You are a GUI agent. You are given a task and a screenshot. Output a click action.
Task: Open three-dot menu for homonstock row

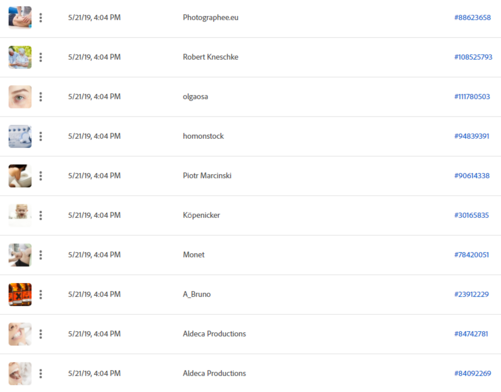pyautogui.click(x=41, y=136)
